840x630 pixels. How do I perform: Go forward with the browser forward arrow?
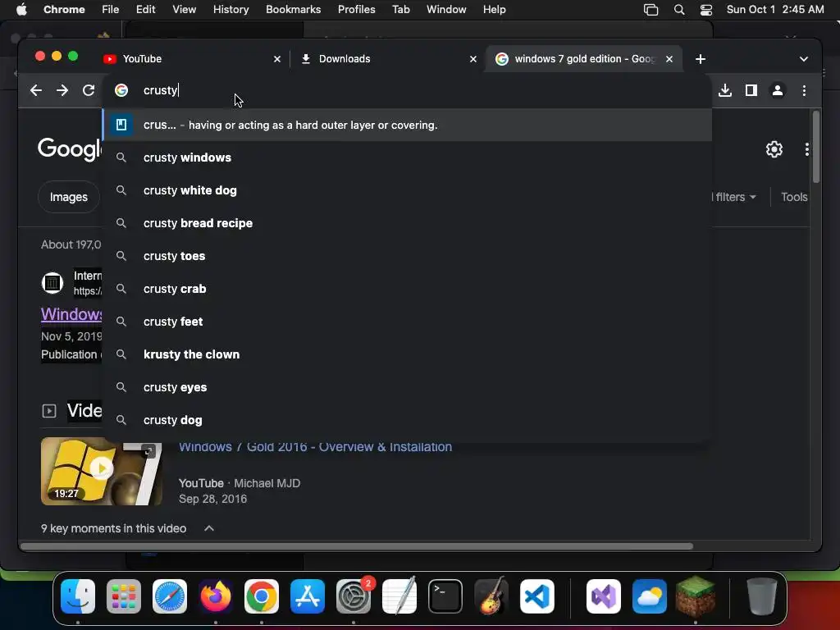click(62, 90)
